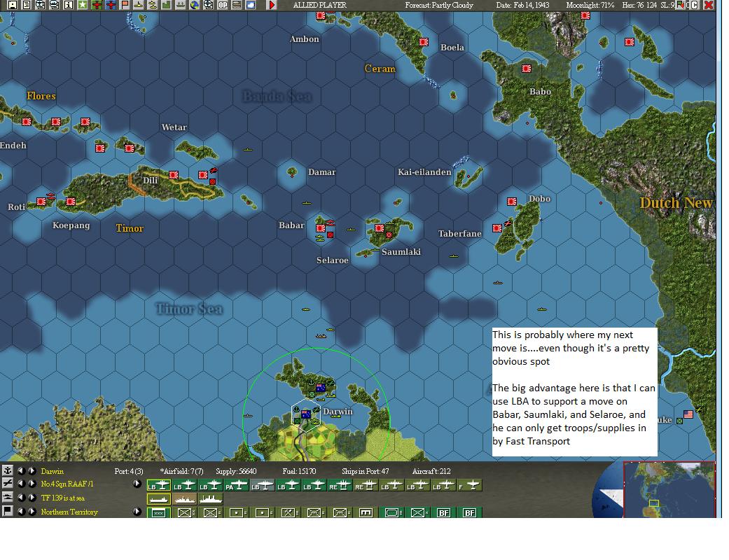Image resolution: width=729 pixels, height=560 pixels.
Task: Click the anchor icon beside Darwin row
Action: click(7, 471)
